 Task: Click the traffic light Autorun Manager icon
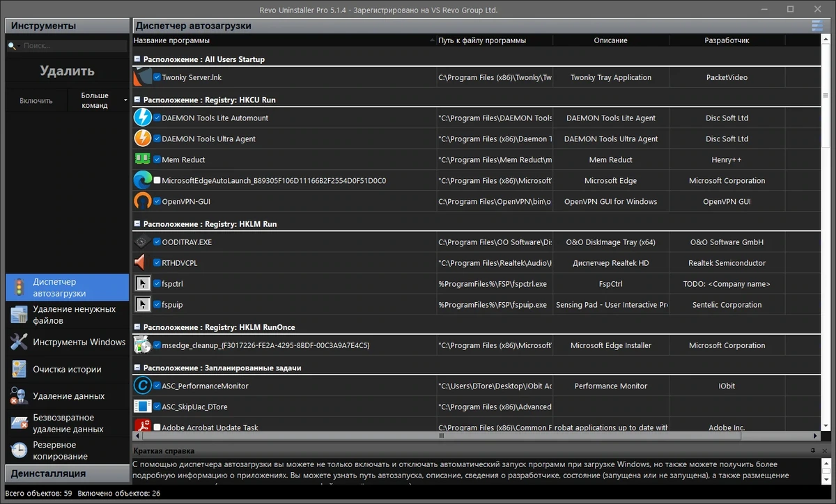[19, 288]
